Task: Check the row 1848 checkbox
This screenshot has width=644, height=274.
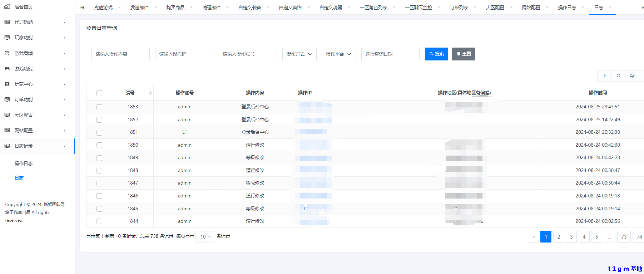Action: [x=99, y=171]
